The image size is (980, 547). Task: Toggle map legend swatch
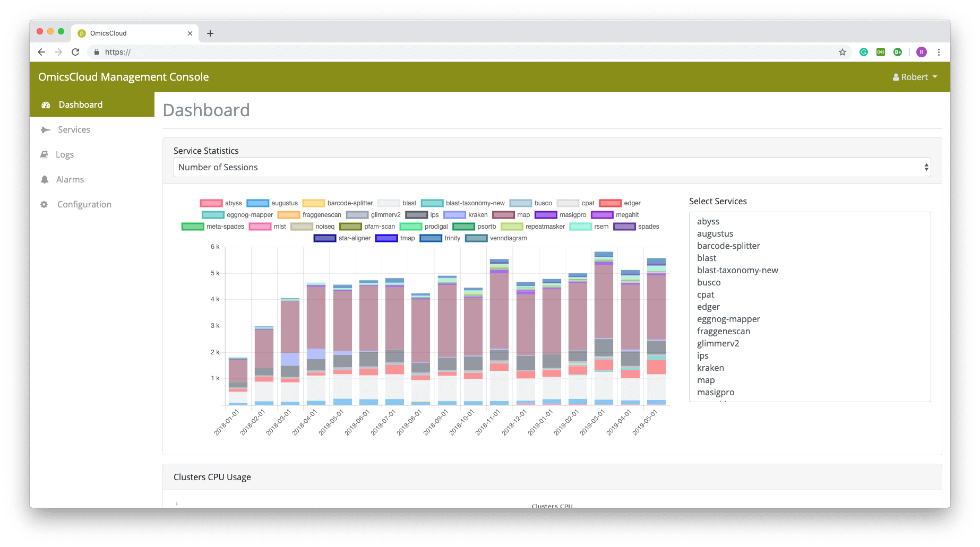(503, 215)
